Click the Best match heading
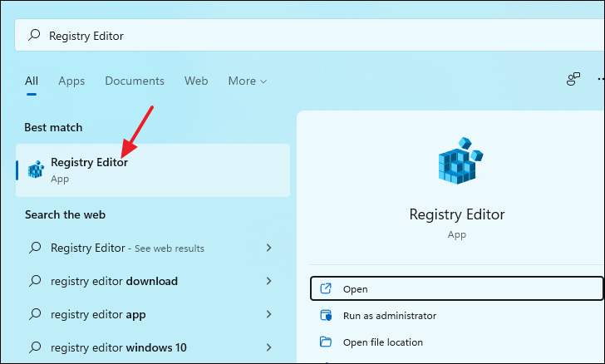Image resolution: width=605 pixels, height=364 pixels. tap(53, 127)
